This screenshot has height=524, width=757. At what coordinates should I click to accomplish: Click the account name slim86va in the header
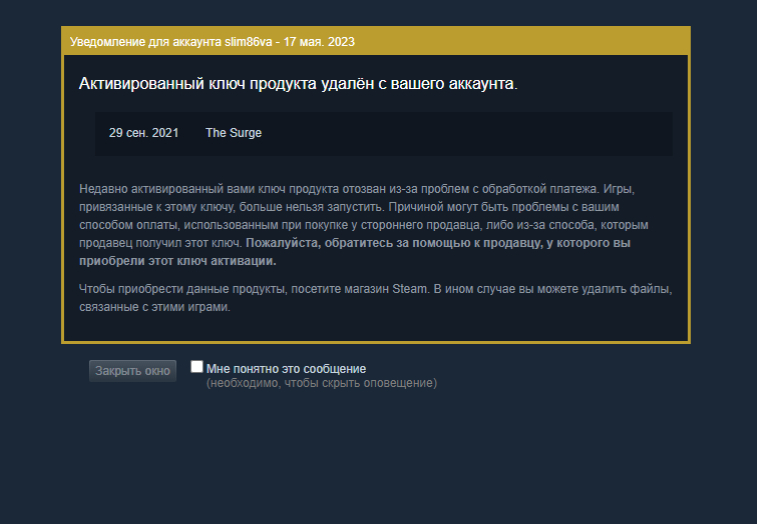[x=248, y=42]
